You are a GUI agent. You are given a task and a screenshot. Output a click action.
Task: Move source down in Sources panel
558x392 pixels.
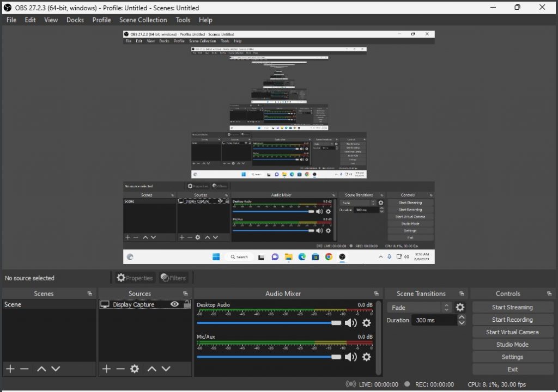click(x=166, y=369)
